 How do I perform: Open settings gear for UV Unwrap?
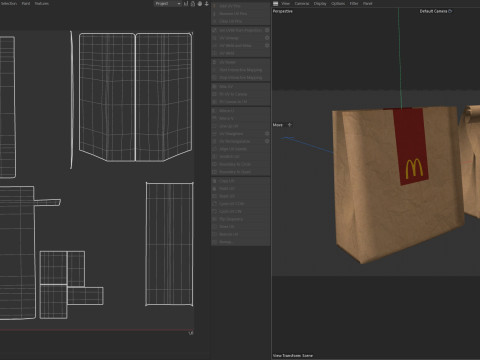tap(267, 38)
